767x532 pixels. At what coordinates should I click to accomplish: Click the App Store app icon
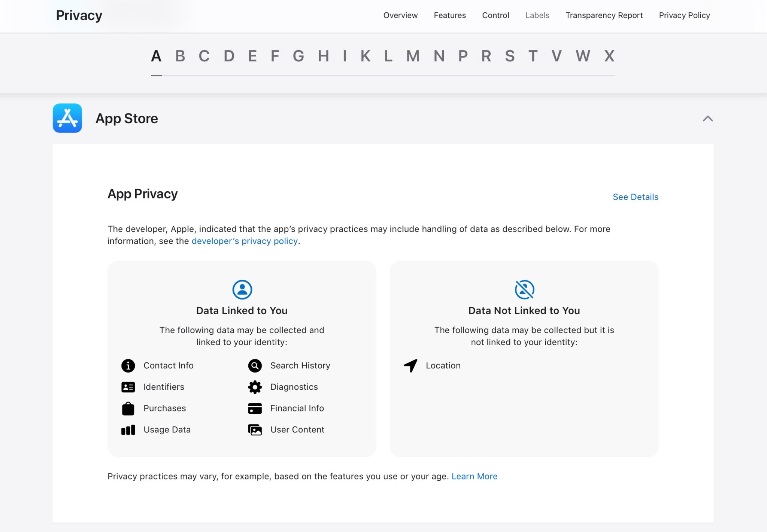(x=67, y=119)
